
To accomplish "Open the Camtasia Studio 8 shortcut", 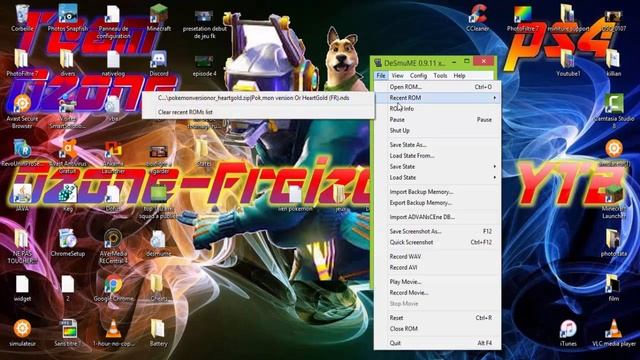I will click(613, 110).
